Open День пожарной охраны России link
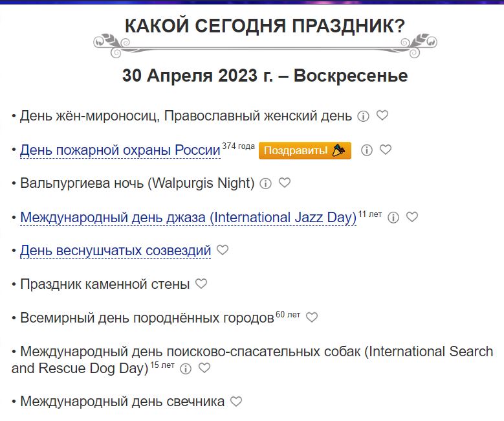Image resolution: width=504 pixels, height=421 pixels. click(120, 150)
